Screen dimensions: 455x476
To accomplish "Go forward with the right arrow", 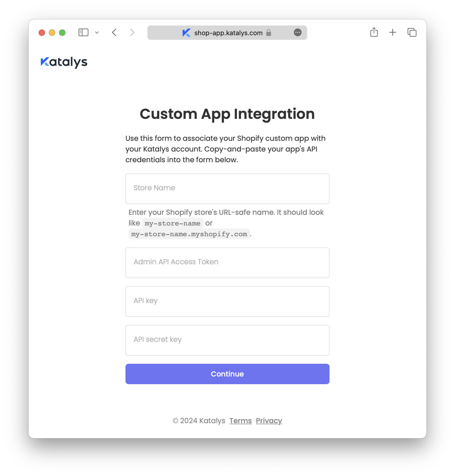I will coord(132,33).
